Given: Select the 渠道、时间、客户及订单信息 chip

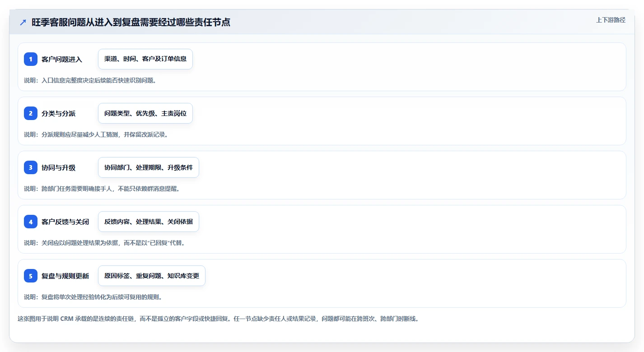Looking at the screenshot, I should pos(145,59).
